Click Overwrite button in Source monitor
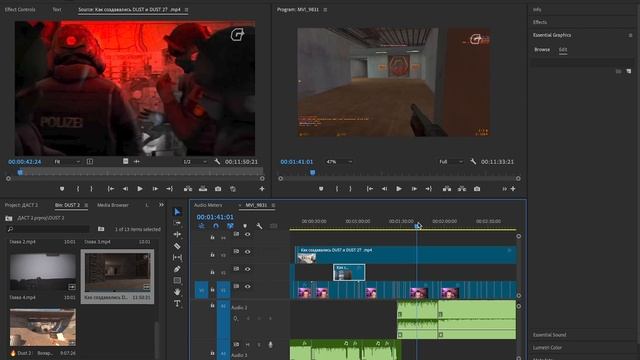The height and width of the screenshot is (360, 640). (203, 189)
